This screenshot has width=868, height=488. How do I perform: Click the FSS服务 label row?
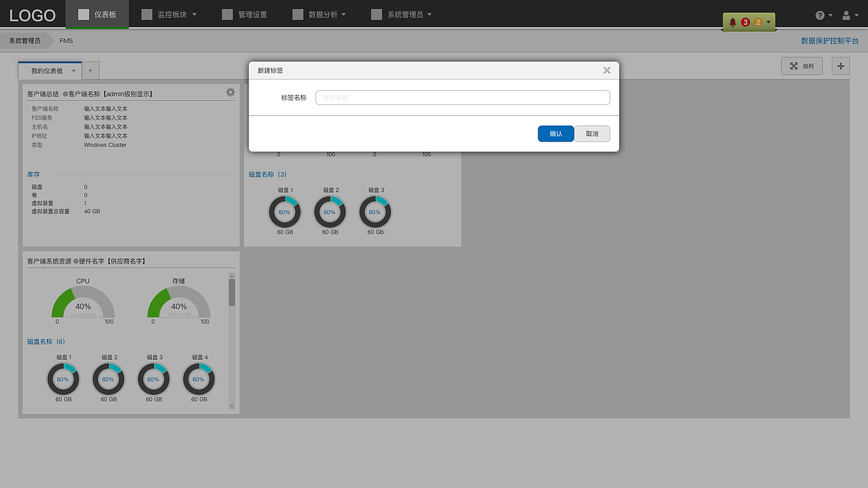[42, 118]
